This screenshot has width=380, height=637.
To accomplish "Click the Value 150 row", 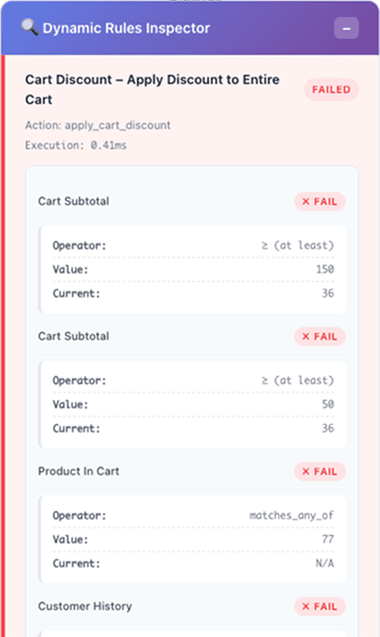I will [193, 269].
